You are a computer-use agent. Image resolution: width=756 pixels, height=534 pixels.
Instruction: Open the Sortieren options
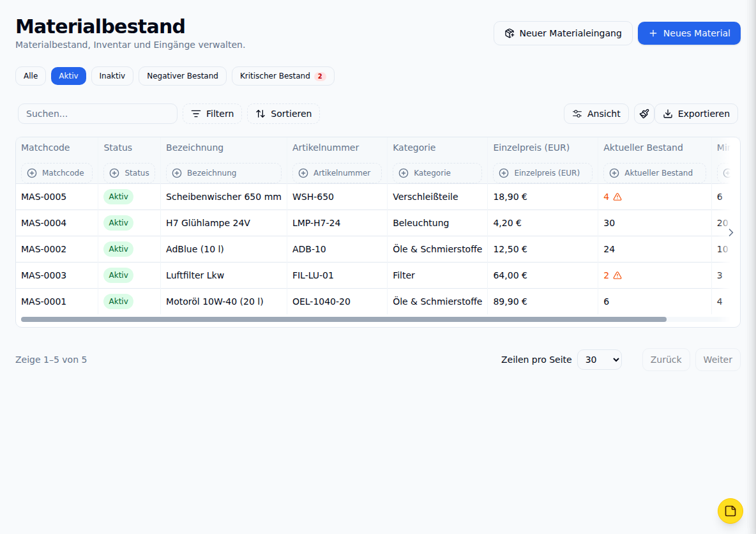tap(283, 114)
